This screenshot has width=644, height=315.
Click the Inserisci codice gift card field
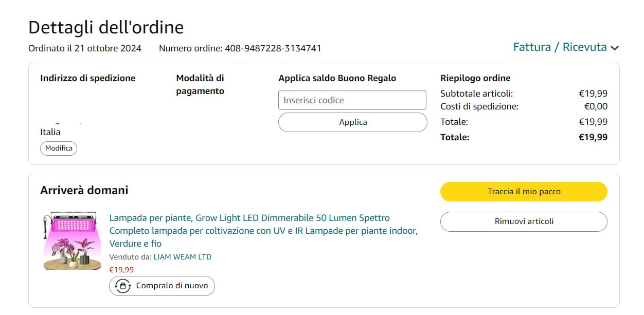352,100
